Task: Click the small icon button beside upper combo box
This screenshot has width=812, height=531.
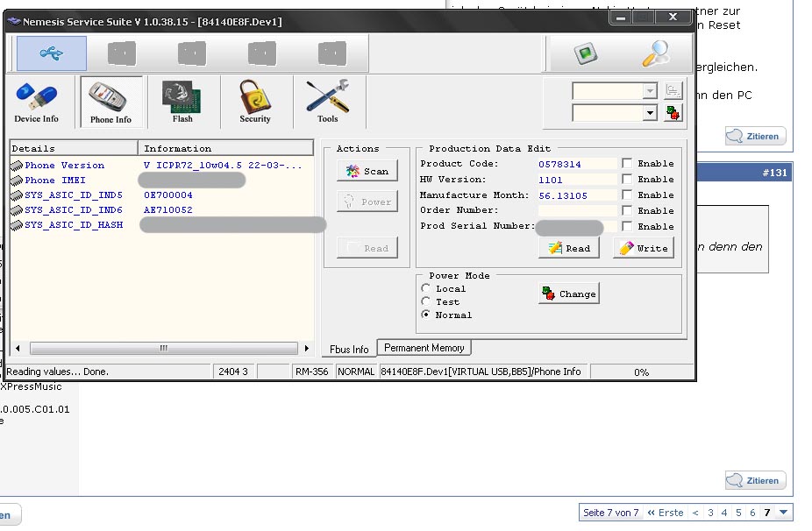Action: (x=673, y=90)
